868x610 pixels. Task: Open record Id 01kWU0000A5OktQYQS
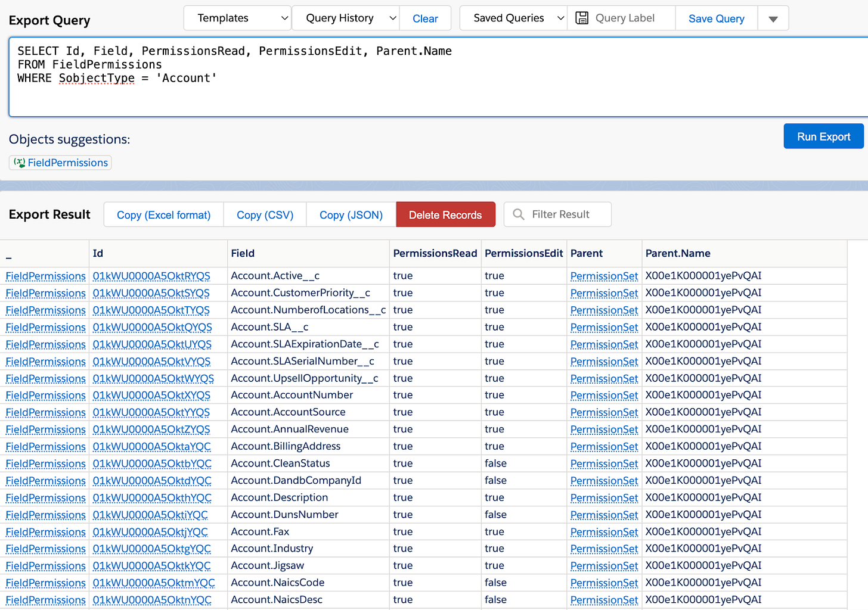click(x=152, y=327)
